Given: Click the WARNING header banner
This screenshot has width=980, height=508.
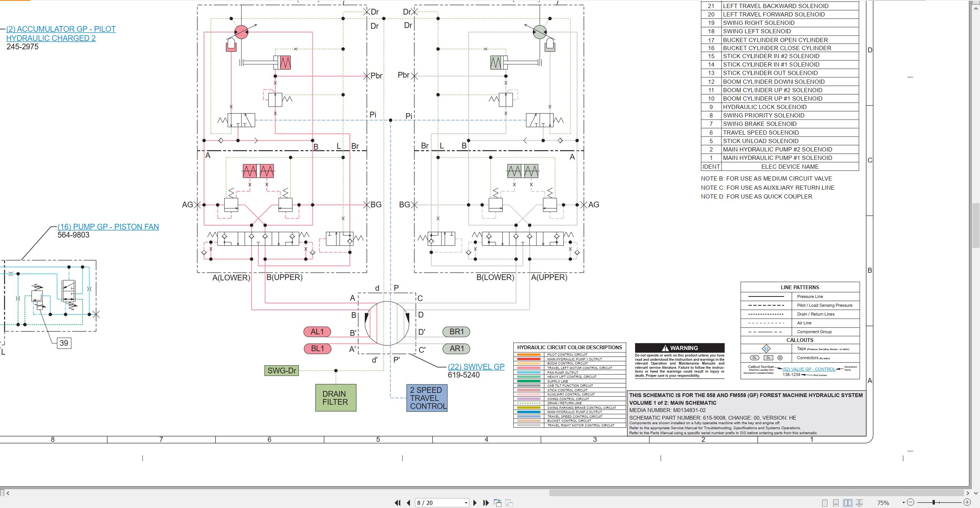Looking at the screenshot, I should click(x=679, y=348).
